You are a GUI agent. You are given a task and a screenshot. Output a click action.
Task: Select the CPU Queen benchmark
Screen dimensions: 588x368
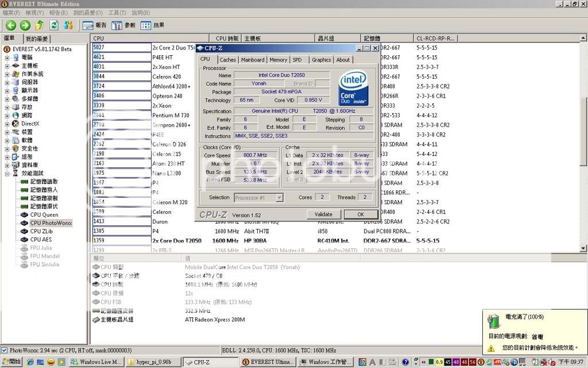pyautogui.click(x=44, y=215)
